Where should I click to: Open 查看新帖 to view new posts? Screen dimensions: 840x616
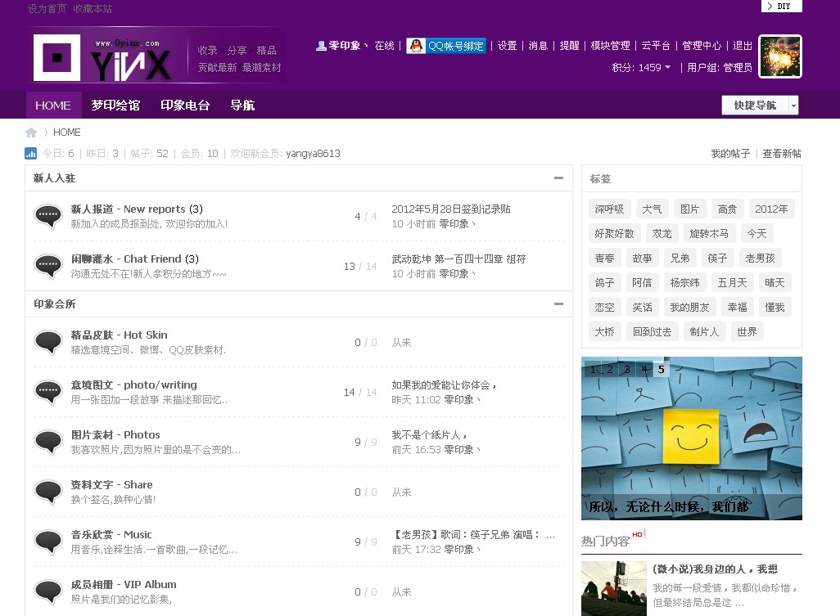781,154
